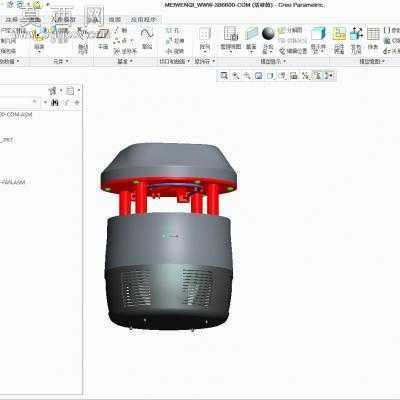The image size is (400, 400).
Task: Open d= 关系 relations
Action: click(391, 51)
